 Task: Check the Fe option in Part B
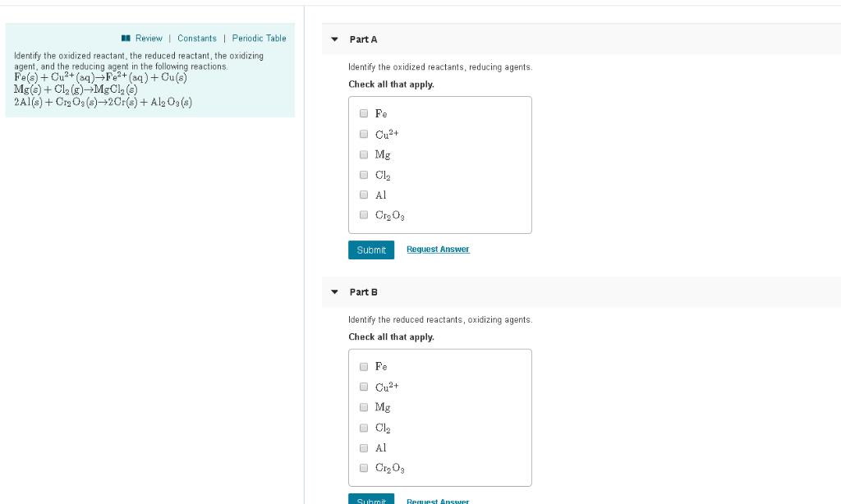point(364,366)
